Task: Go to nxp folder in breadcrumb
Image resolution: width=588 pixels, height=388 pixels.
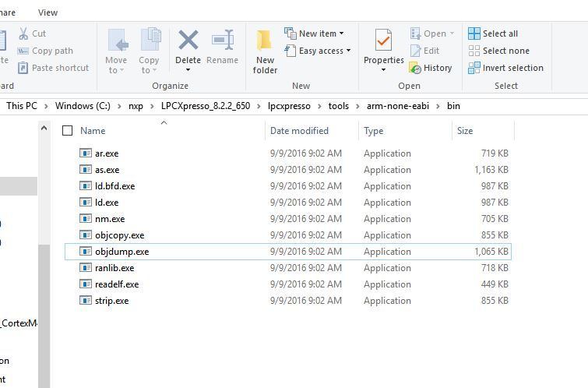Action: (136, 106)
